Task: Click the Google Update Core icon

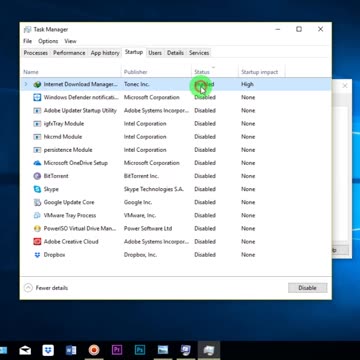Action: click(x=37, y=202)
